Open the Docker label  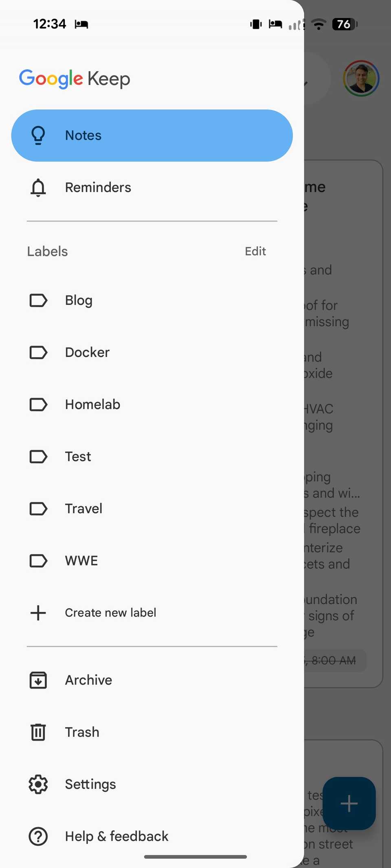[x=87, y=352]
